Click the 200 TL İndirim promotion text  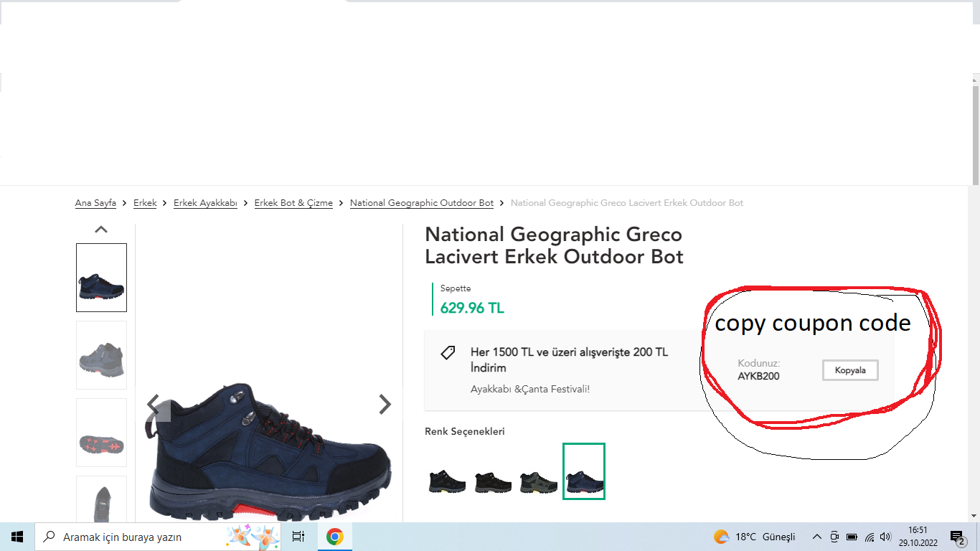(569, 360)
